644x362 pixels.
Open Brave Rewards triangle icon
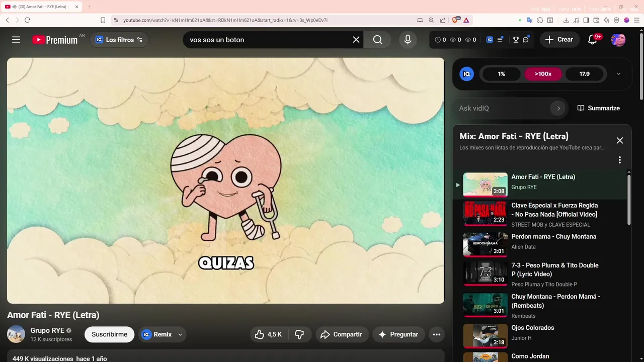click(466, 20)
